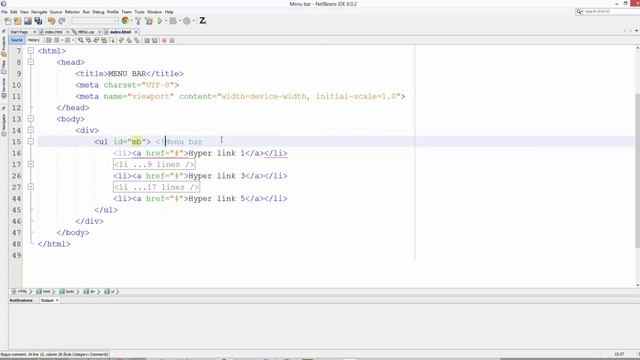Click the Shift Line Right icon
The image size is (640, 360).
point(155,40)
